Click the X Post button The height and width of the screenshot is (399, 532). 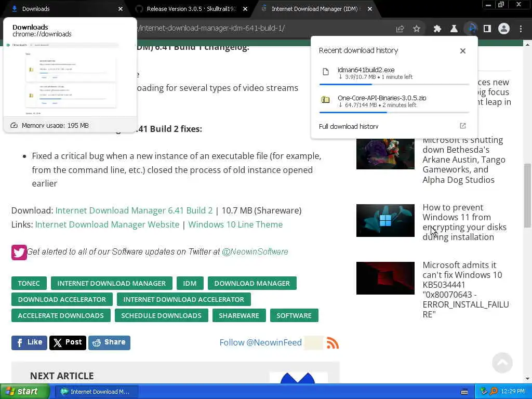[x=68, y=343]
